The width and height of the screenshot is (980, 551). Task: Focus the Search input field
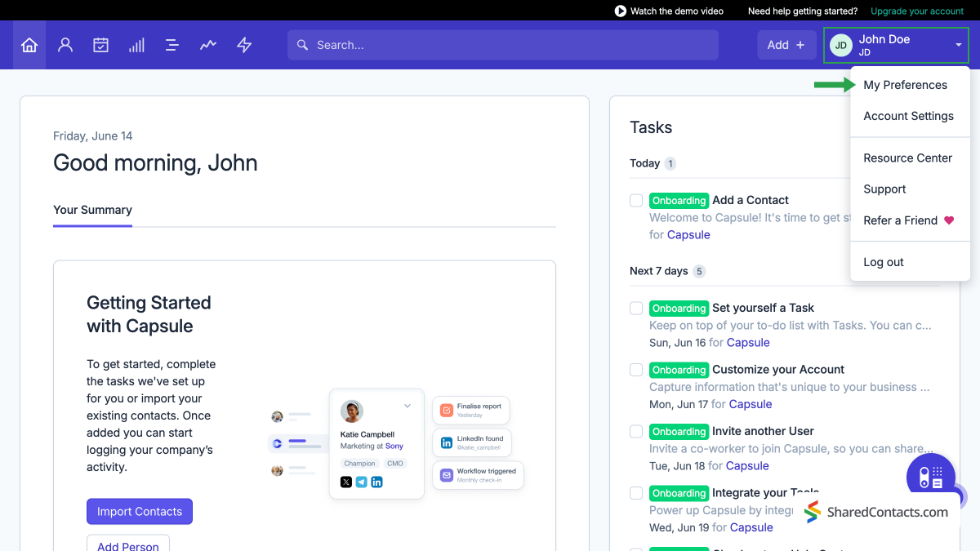click(503, 45)
